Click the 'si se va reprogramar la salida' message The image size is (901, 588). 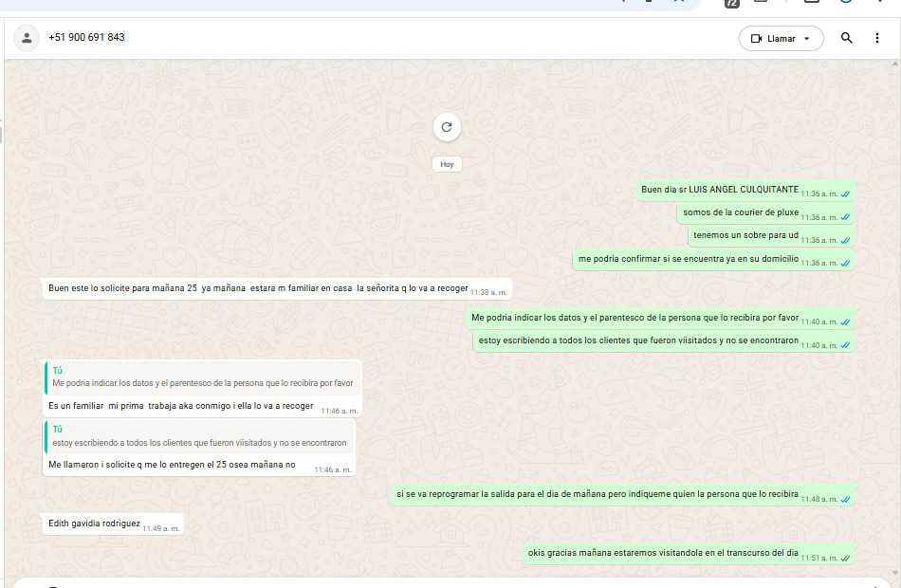point(598,494)
